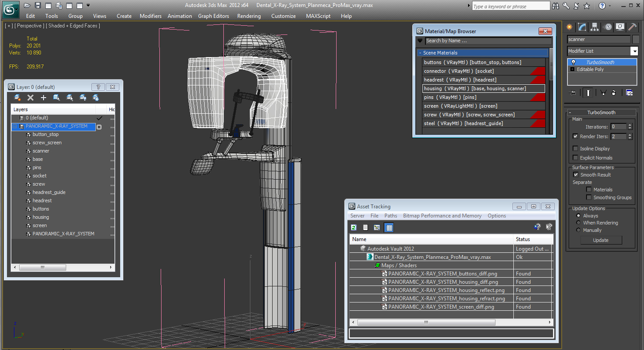Click the object color swatch beside scanner
The height and width of the screenshot is (350, 644).
[x=637, y=39]
